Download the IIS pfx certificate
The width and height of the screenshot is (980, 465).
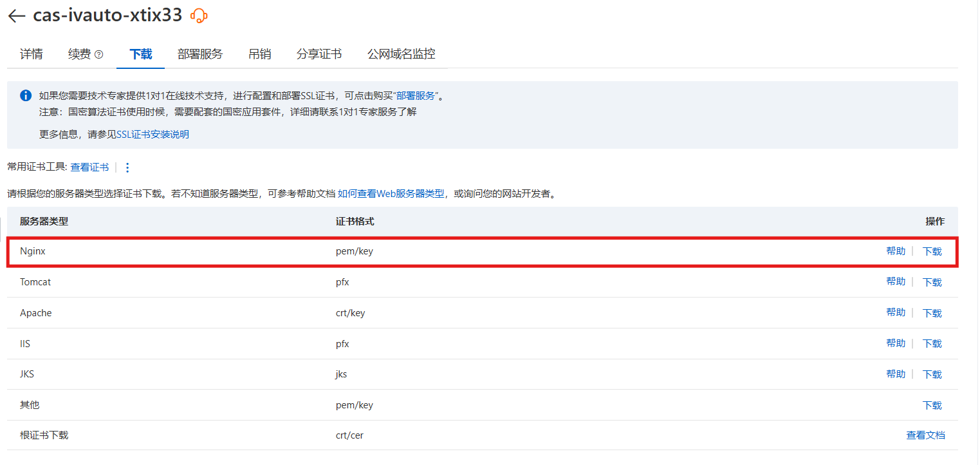pos(932,344)
